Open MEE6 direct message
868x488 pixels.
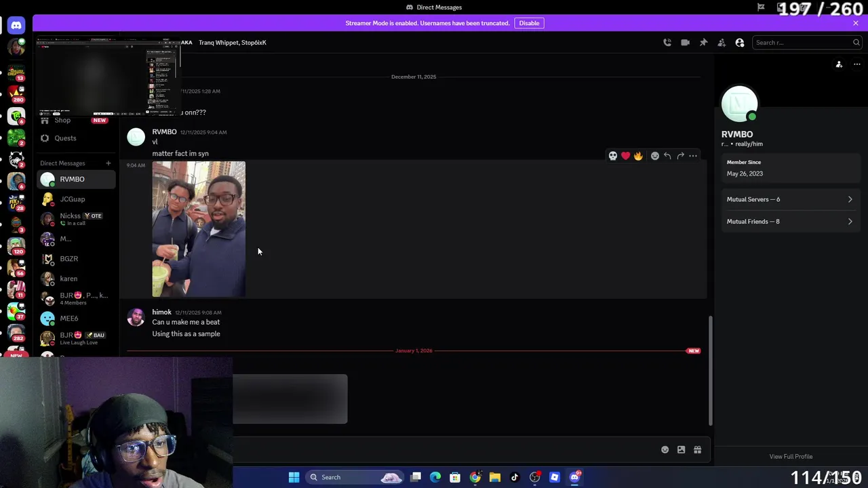(x=76, y=319)
